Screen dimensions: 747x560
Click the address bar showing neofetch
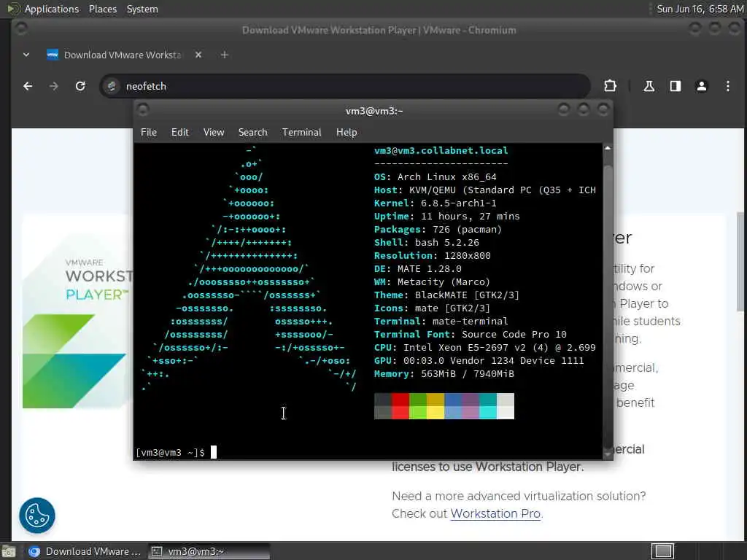[x=345, y=86]
